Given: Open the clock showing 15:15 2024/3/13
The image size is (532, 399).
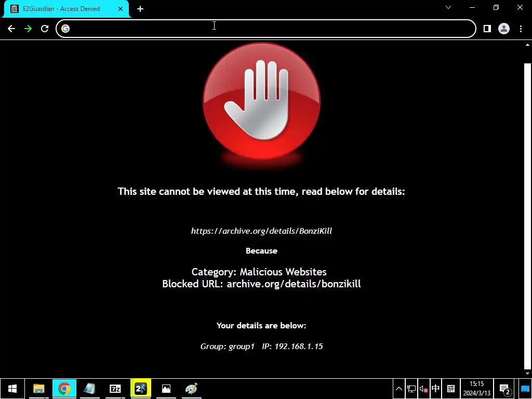Looking at the screenshot, I should (477, 389).
